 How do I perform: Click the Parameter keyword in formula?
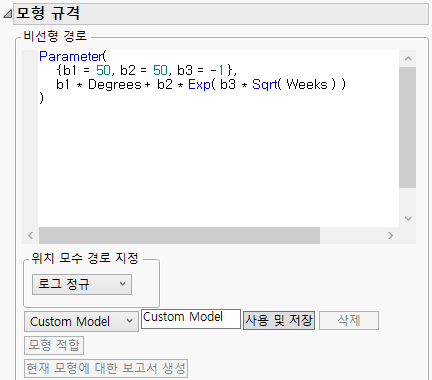71,56
